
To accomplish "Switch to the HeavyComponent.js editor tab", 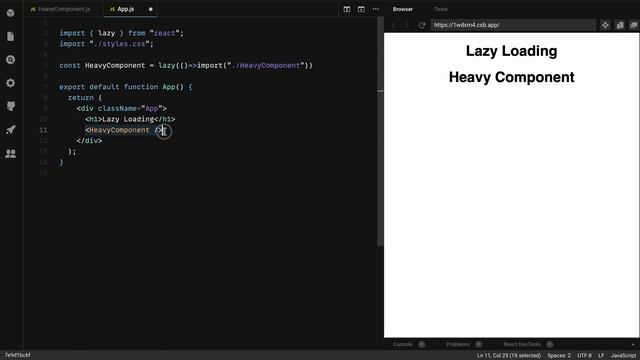I will tap(60, 9).
